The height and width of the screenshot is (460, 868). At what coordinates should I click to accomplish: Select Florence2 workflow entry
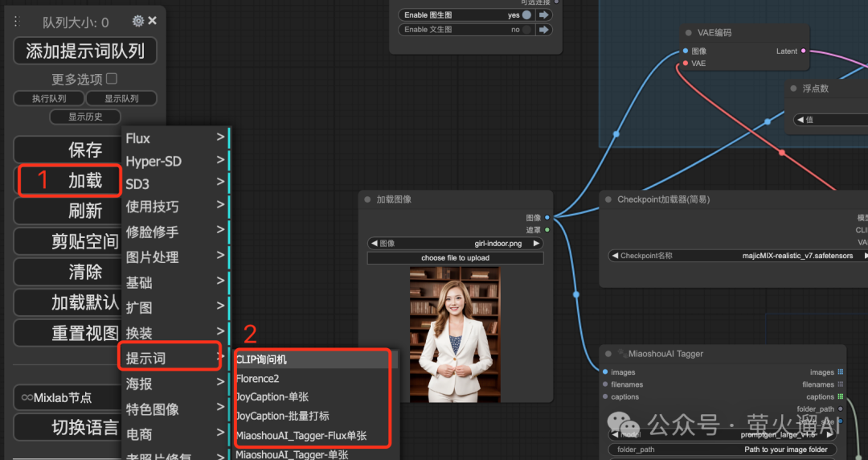coord(314,379)
